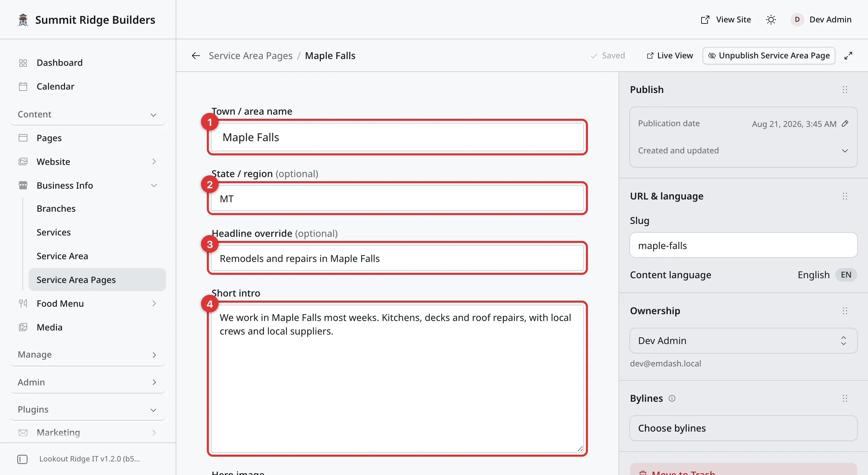Image resolution: width=868 pixels, height=475 pixels.
Task: Expand Created and updated details
Action: [743, 151]
